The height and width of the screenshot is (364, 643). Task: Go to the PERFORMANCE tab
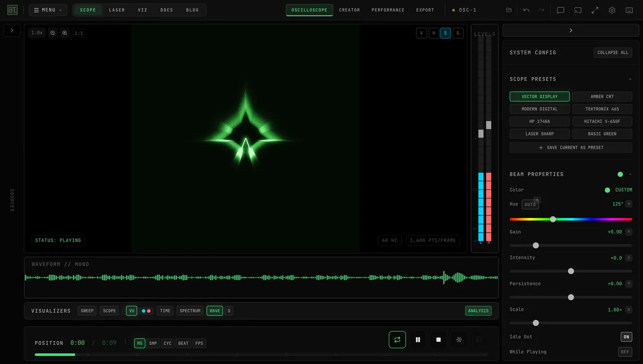coord(388,10)
